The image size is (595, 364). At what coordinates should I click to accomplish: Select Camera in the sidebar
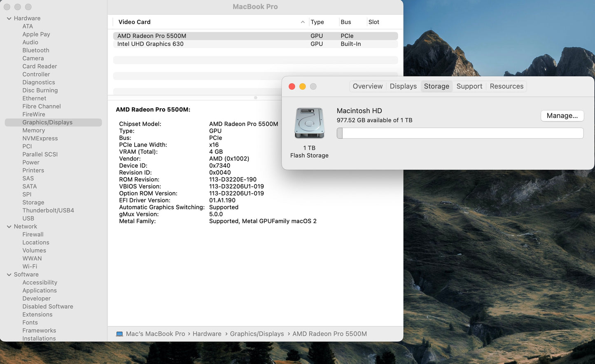tap(33, 58)
